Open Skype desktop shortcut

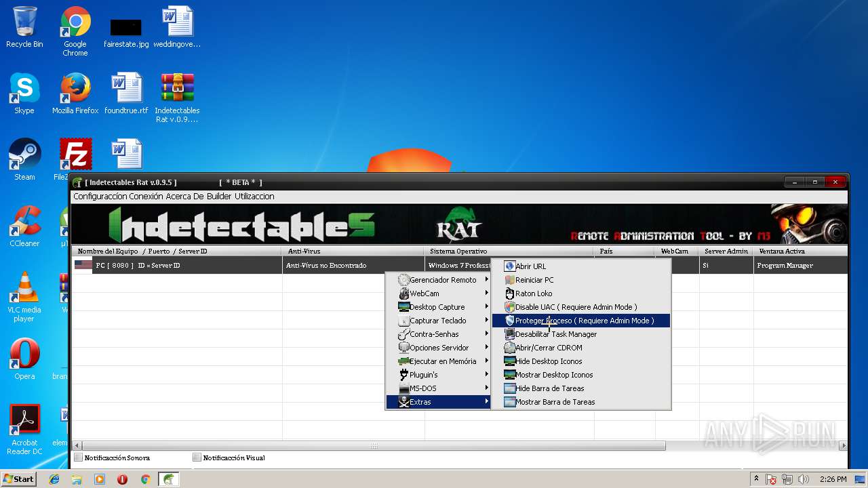pos(24,94)
